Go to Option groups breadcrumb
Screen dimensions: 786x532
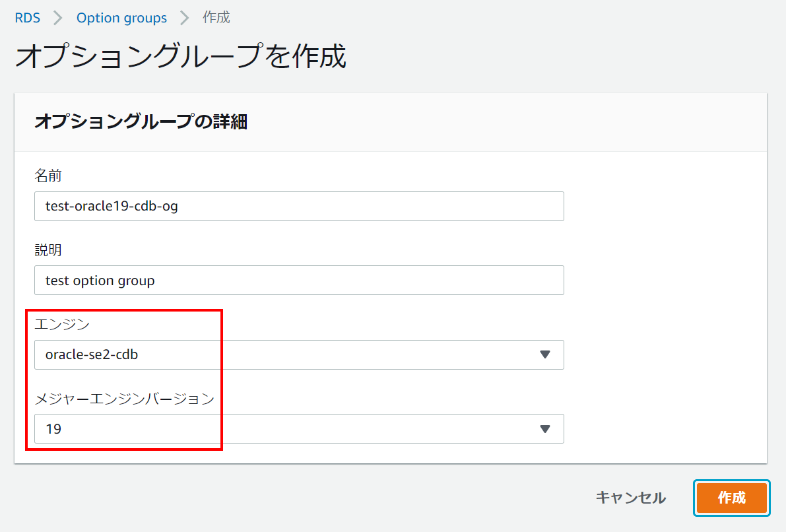click(121, 18)
